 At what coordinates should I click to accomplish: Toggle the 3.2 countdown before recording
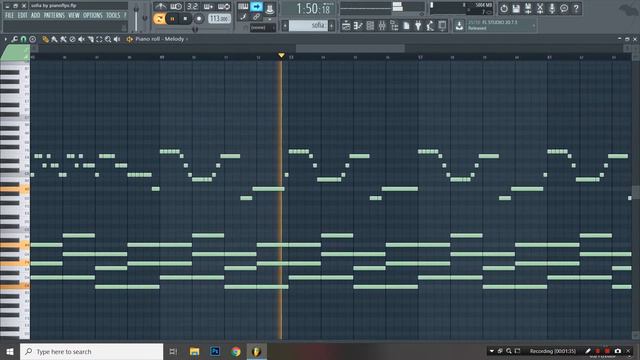[x=192, y=7]
